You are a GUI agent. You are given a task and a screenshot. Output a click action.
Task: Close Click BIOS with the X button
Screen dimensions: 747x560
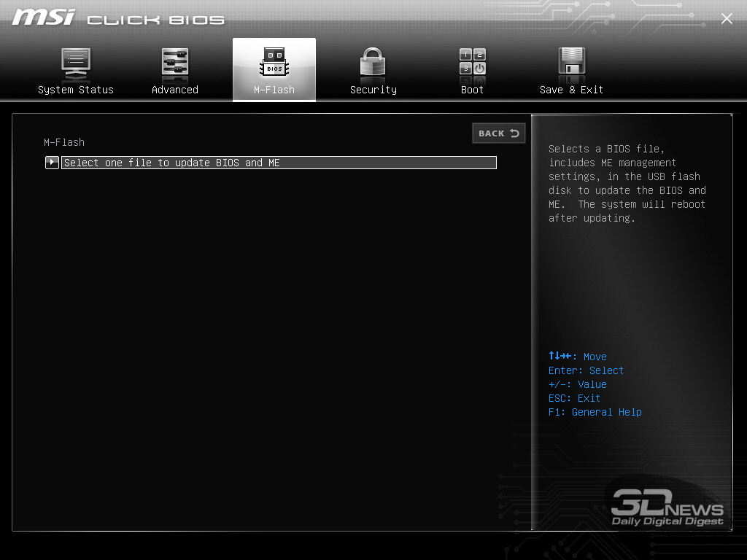click(x=727, y=19)
